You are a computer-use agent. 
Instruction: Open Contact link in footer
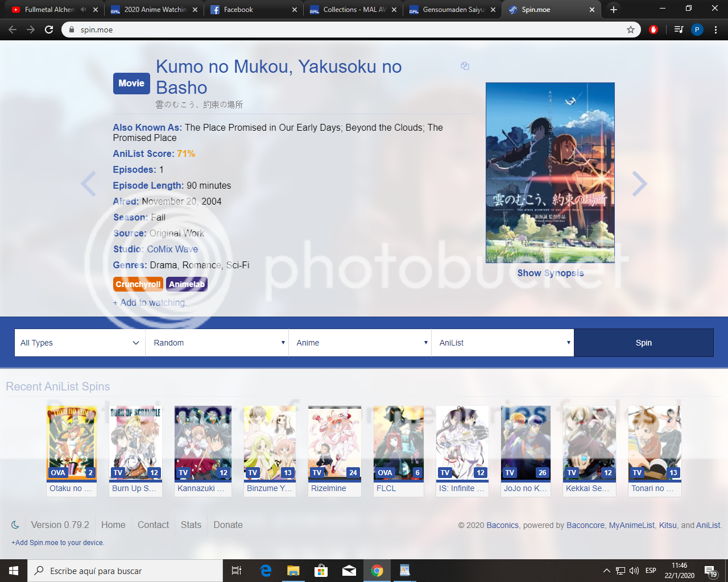coord(153,525)
